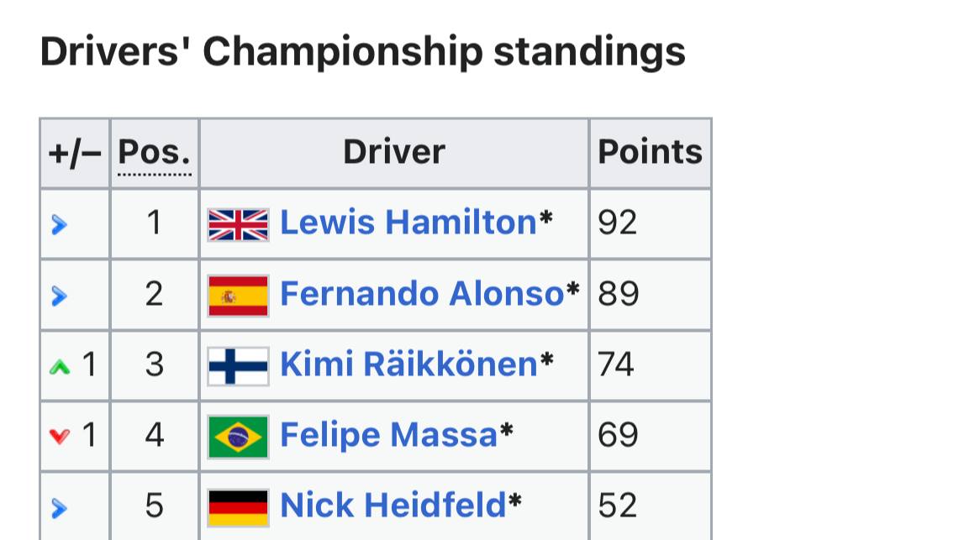Click the +/– column header
980x540 pixels.
(75, 152)
